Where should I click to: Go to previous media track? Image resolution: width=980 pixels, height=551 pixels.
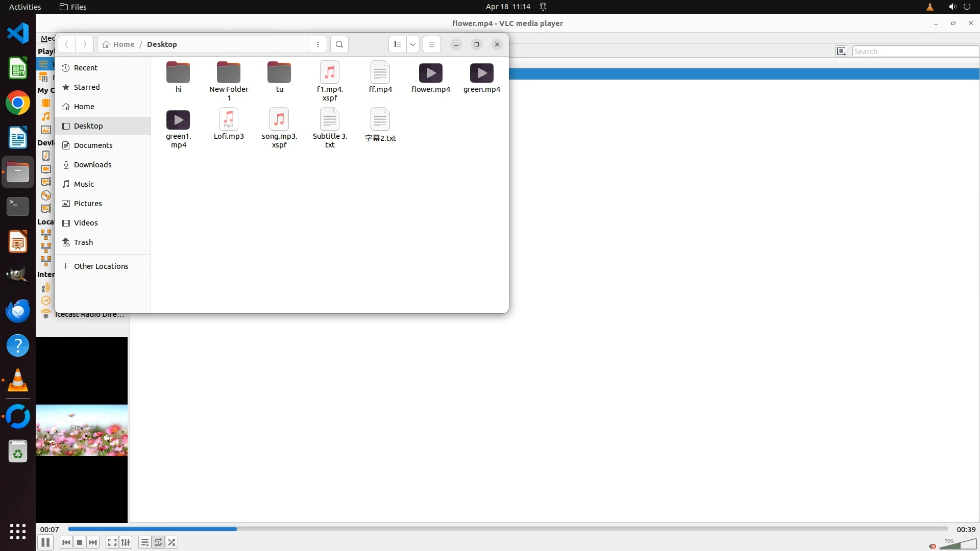[x=66, y=542]
